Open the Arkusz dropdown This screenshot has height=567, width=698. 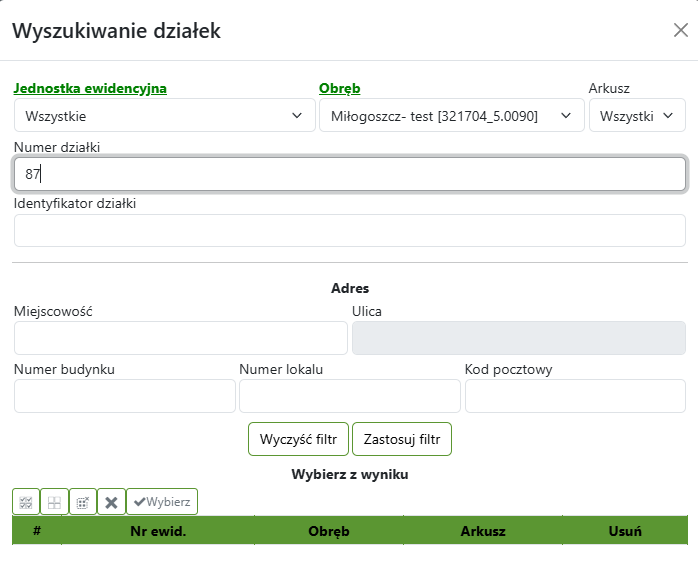click(x=636, y=116)
